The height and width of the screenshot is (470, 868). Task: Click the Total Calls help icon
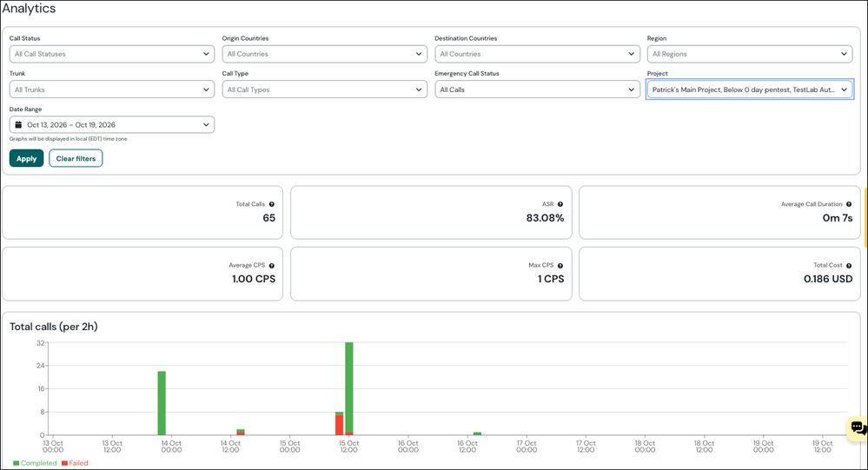(272, 204)
